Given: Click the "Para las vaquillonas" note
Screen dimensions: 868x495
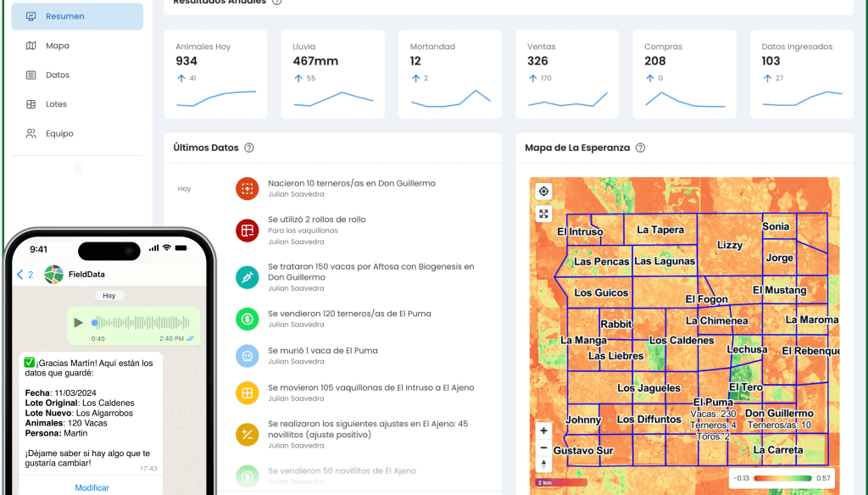Looking at the screenshot, I should coord(303,231).
